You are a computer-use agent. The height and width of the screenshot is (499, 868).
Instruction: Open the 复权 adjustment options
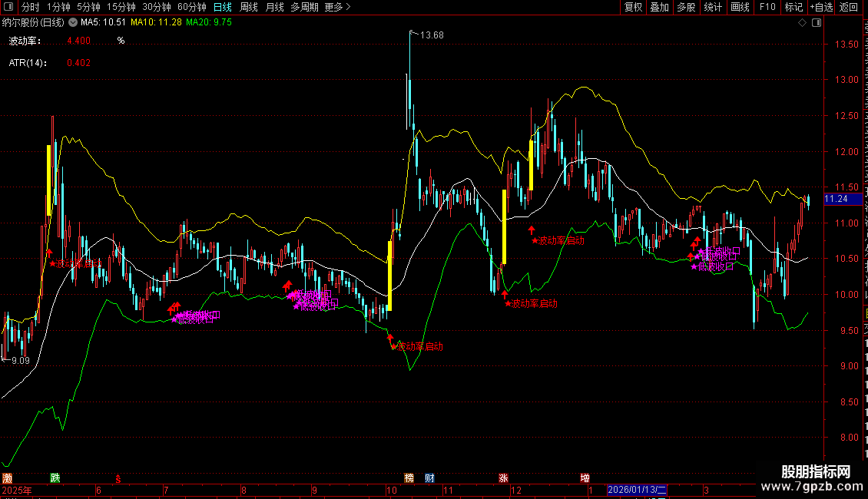click(633, 7)
